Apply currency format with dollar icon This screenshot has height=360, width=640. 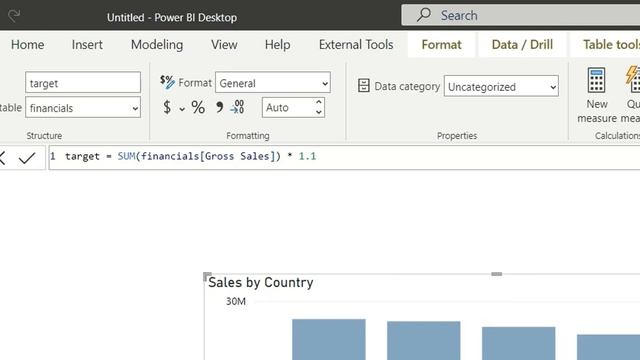pos(167,107)
